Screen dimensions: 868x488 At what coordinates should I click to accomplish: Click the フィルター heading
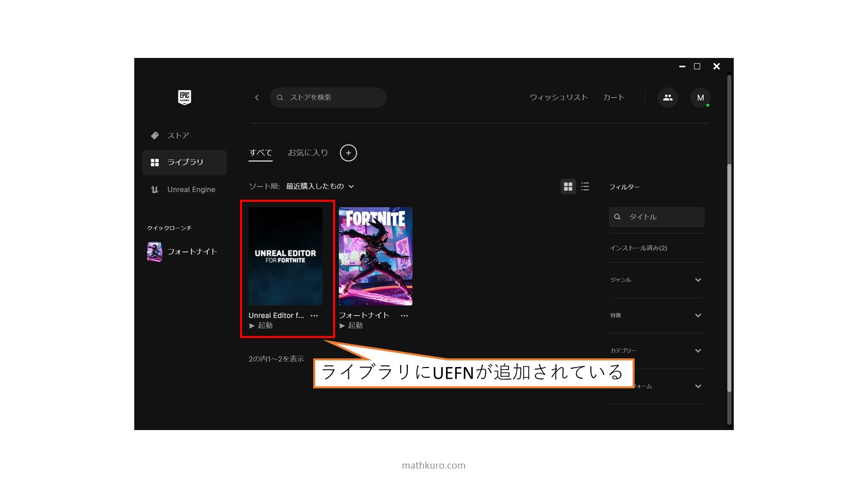tap(624, 187)
